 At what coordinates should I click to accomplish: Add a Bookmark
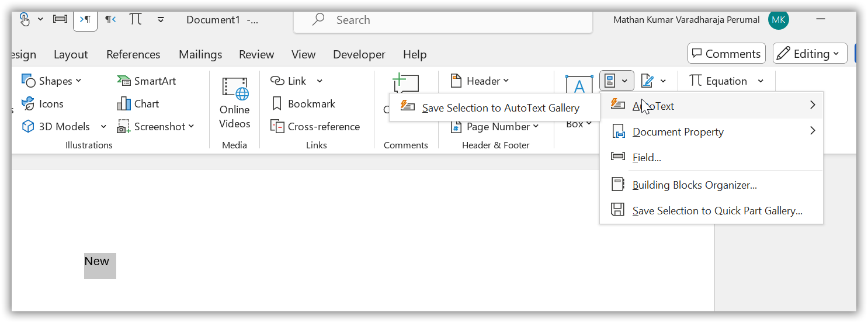tap(303, 104)
